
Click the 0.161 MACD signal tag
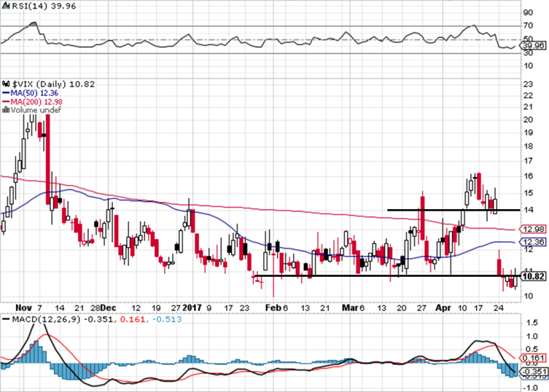(535, 358)
